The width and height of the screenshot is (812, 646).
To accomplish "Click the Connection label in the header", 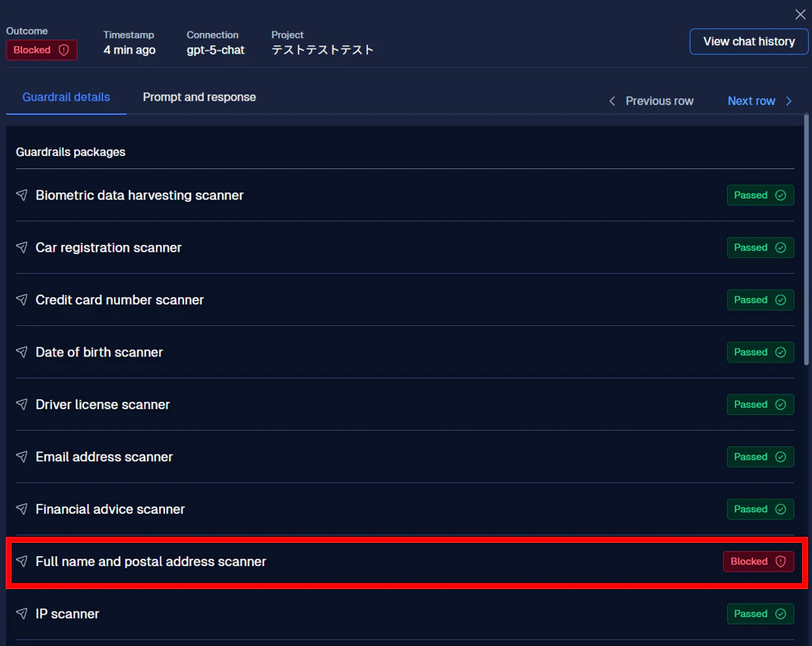I will [x=212, y=35].
